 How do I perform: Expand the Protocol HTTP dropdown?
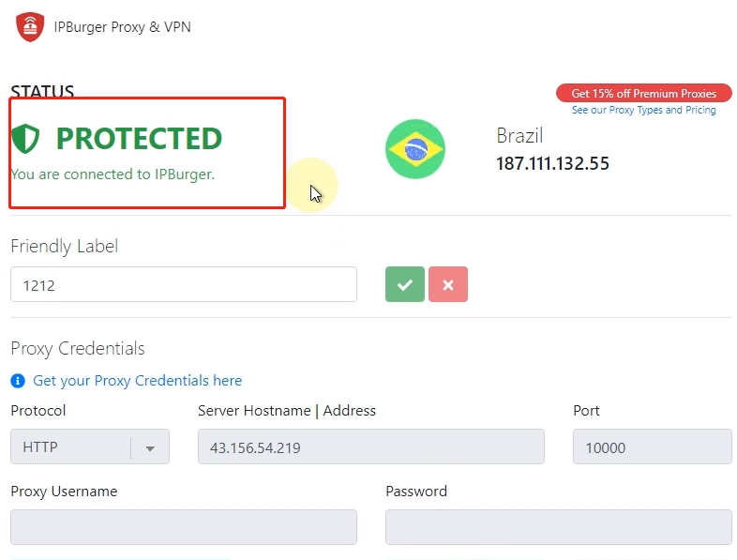[150, 447]
